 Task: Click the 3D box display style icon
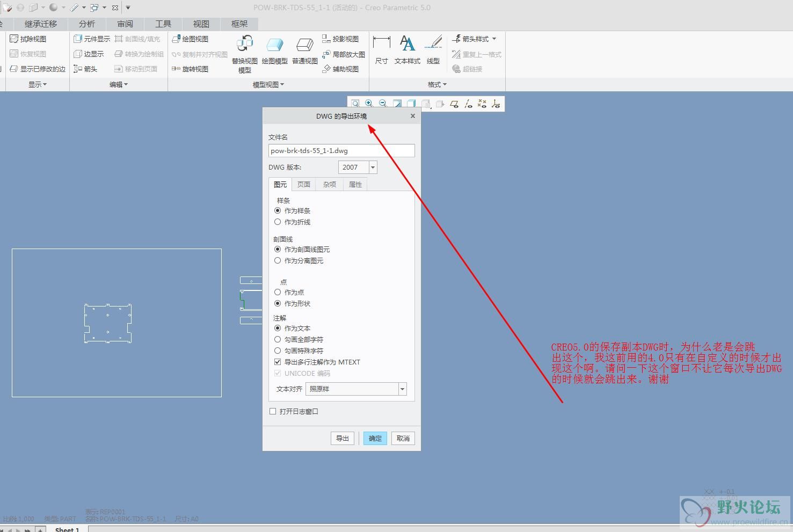click(411, 104)
